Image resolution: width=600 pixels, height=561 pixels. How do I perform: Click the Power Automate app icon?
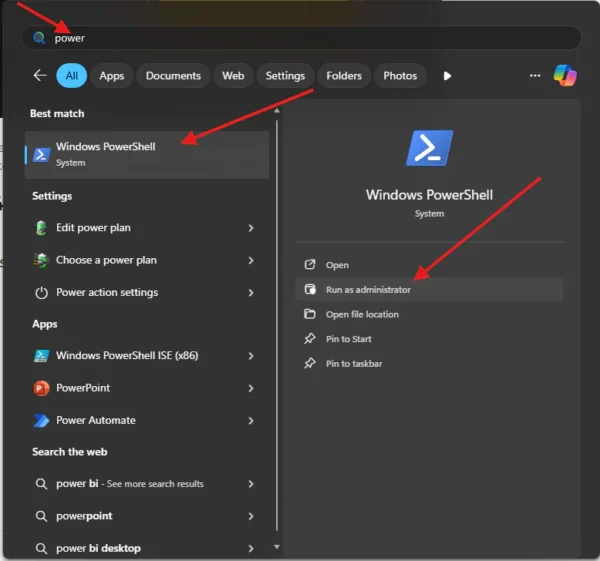pyautogui.click(x=41, y=421)
